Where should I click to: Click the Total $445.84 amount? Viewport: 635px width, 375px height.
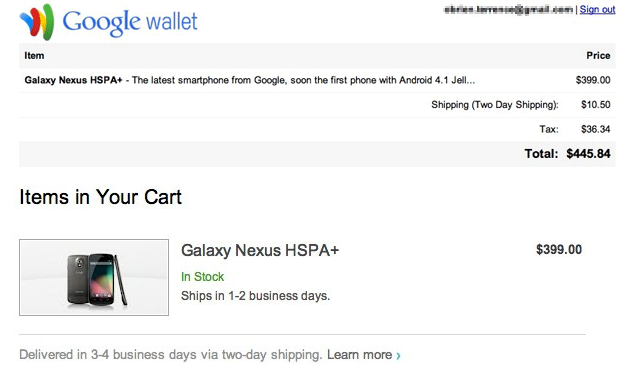(588, 154)
